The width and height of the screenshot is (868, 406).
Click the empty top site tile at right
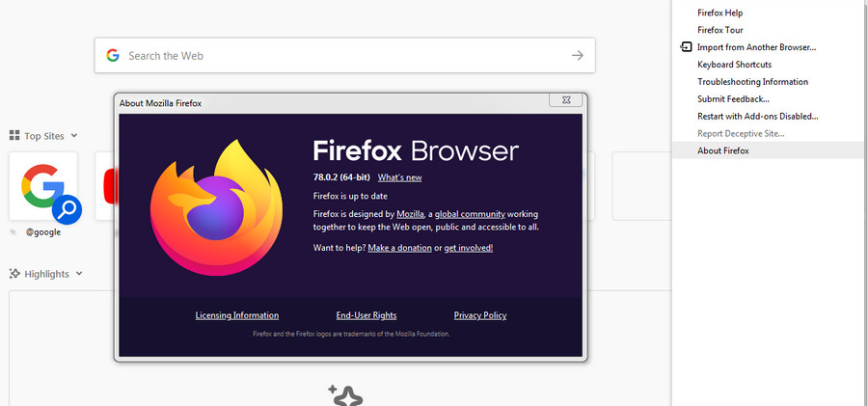point(641,186)
